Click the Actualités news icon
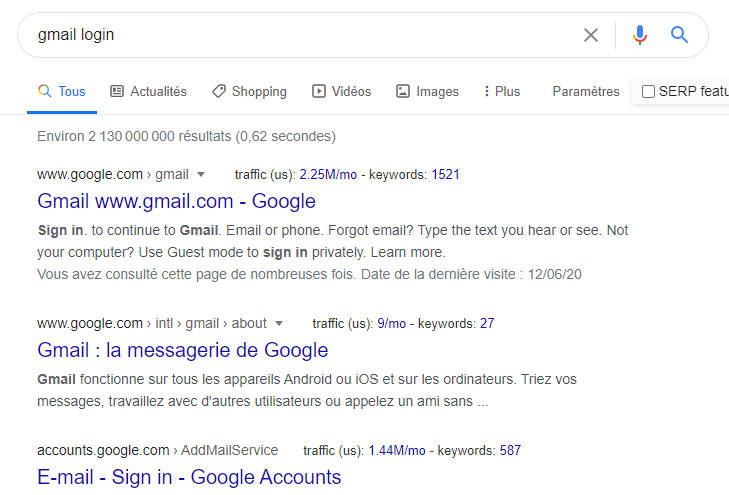The image size is (729, 495). click(x=117, y=91)
